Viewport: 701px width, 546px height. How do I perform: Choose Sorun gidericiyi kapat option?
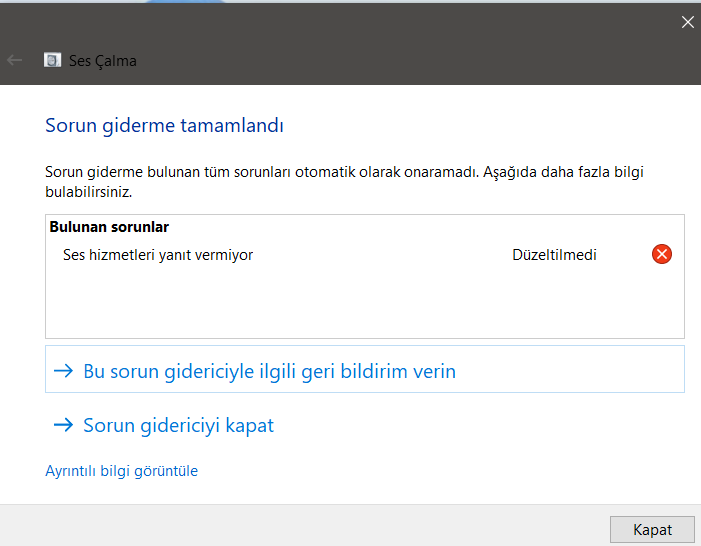point(178,425)
